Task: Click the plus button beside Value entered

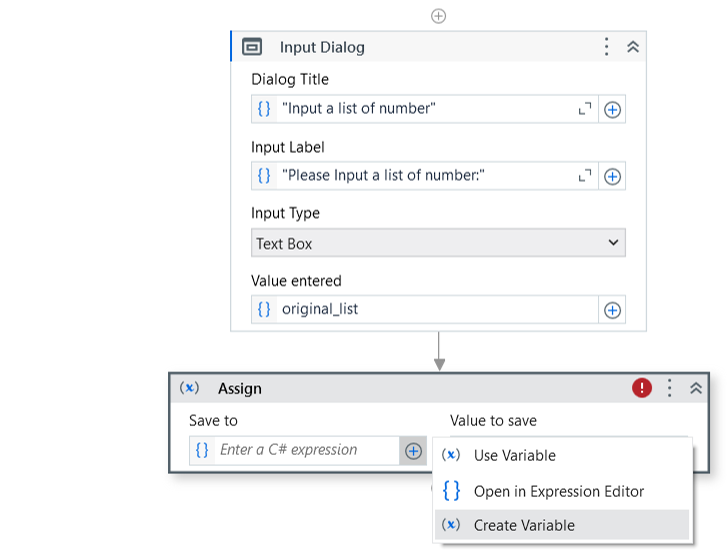Action: (612, 310)
